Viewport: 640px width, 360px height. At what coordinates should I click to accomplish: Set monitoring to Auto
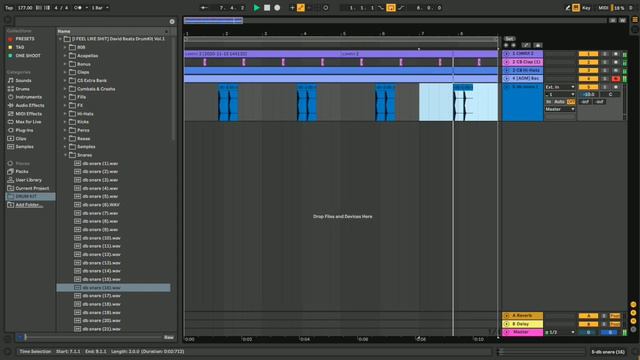tap(560, 102)
